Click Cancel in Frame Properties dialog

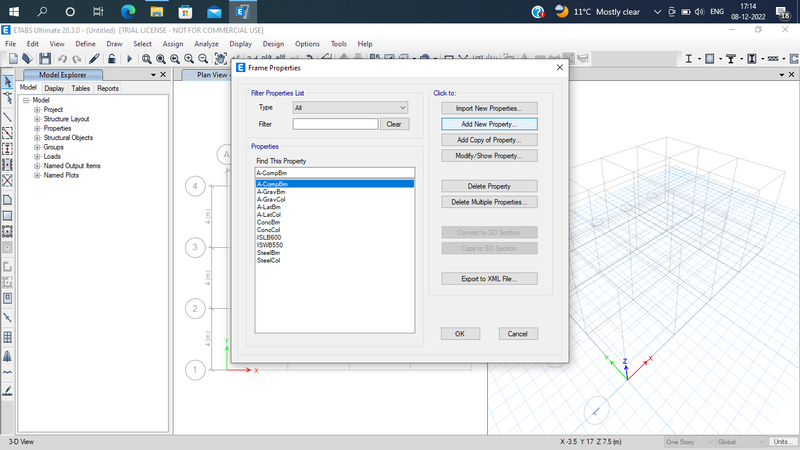[x=518, y=334]
